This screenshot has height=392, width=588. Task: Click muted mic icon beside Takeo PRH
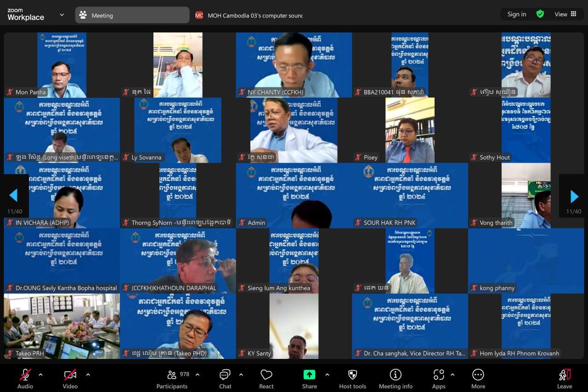pos(10,353)
